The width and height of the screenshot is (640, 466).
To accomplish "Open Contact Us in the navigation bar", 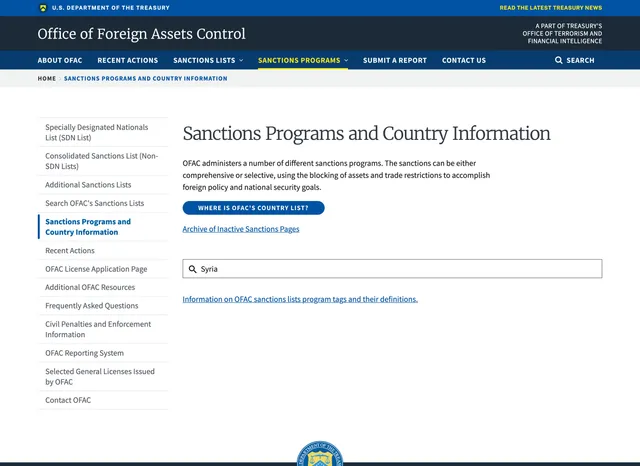I will tap(464, 60).
